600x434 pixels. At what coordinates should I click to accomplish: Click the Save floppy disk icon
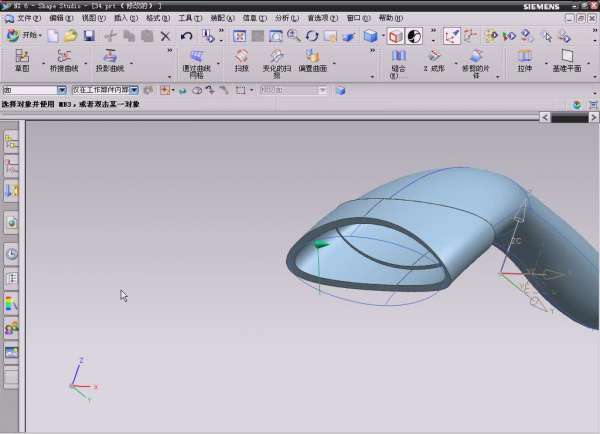coord(88,35)
